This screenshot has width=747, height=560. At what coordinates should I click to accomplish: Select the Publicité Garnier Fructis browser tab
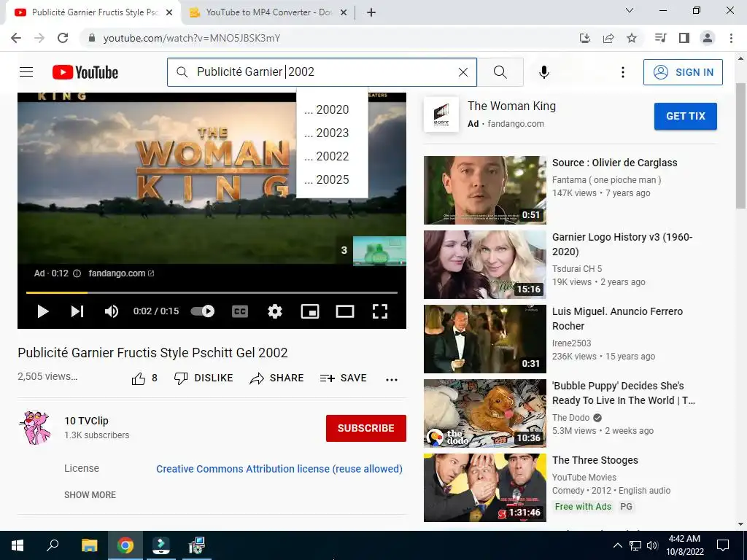pyautogui.click(x=93, y=12)
